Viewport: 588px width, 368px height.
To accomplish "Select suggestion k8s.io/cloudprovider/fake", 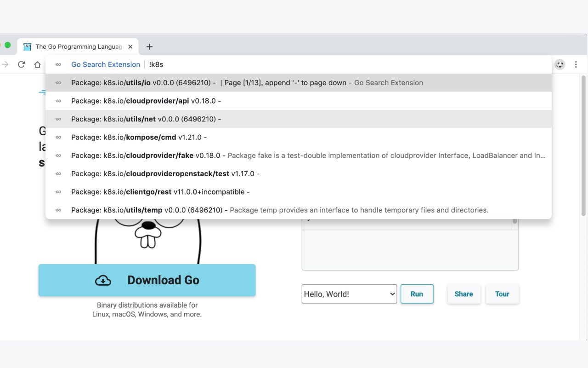I will coord(299,155).
